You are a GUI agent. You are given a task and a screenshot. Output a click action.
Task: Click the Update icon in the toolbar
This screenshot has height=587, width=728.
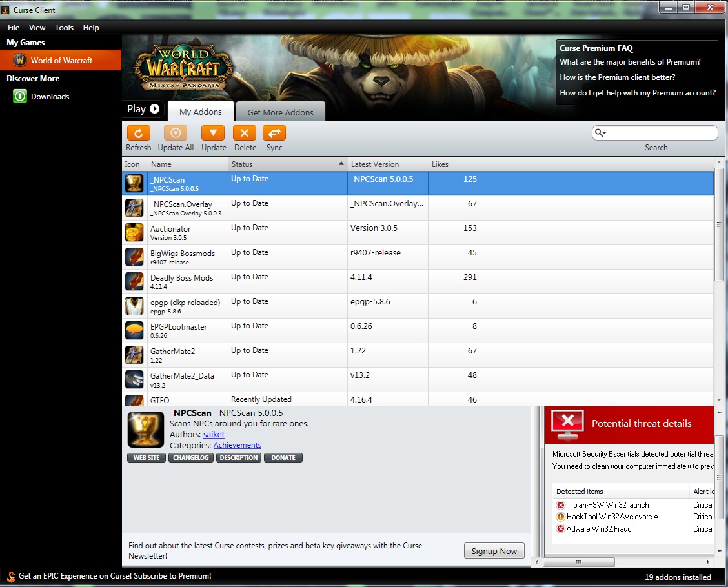click(213, 134)
